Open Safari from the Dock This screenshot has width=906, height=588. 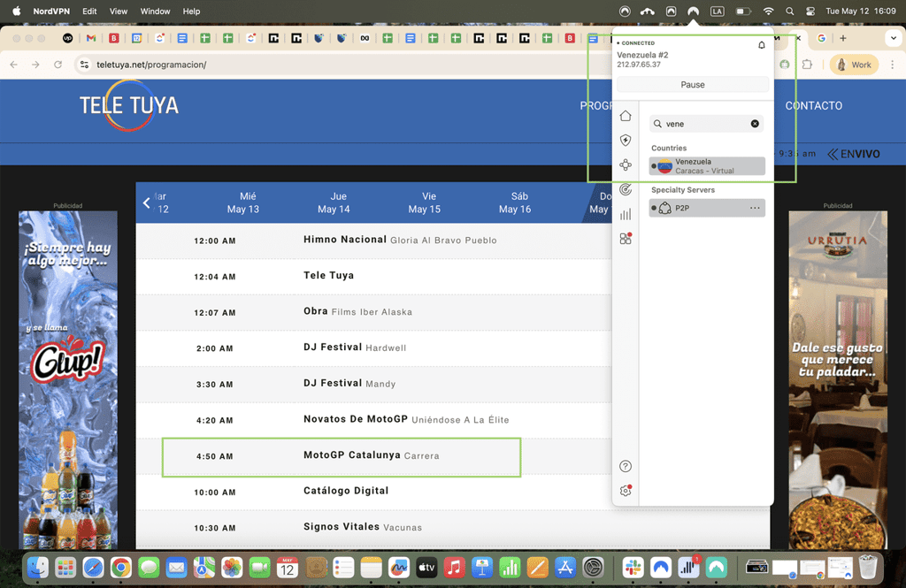click(93, 568)
